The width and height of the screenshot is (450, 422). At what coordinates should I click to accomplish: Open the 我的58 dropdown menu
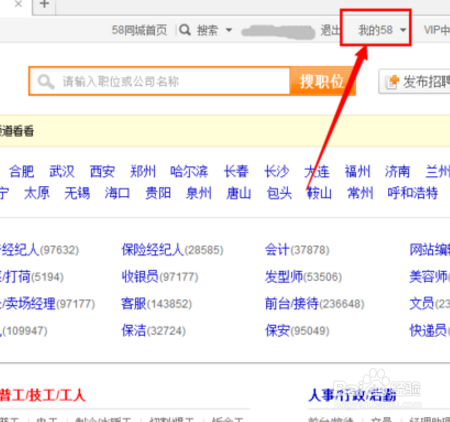click(x=382, y=30)
